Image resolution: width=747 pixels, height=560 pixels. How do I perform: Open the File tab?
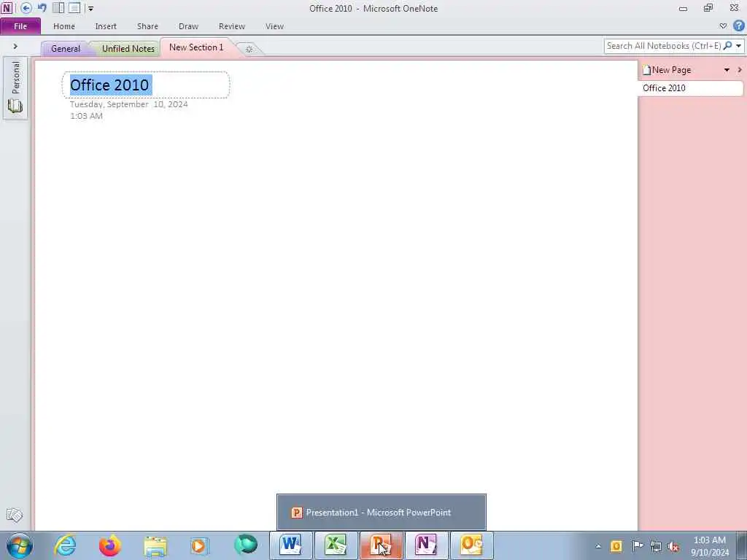pos(20,26)
